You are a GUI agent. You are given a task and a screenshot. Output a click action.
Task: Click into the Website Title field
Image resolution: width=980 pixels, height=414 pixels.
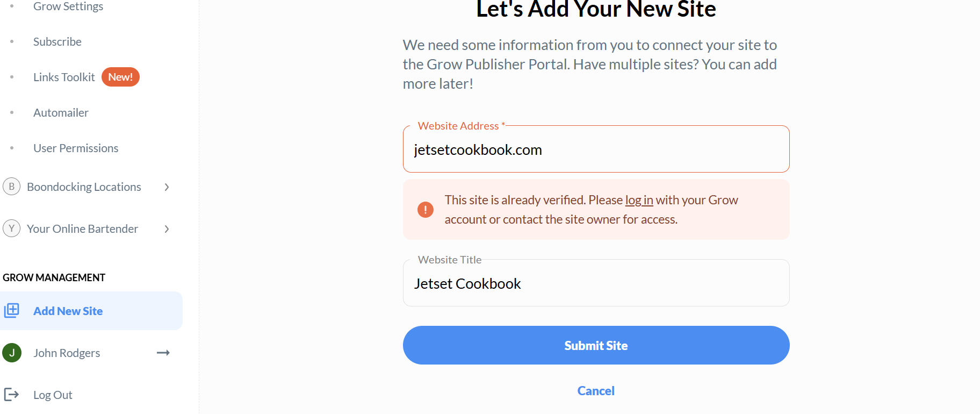point(596,284)
